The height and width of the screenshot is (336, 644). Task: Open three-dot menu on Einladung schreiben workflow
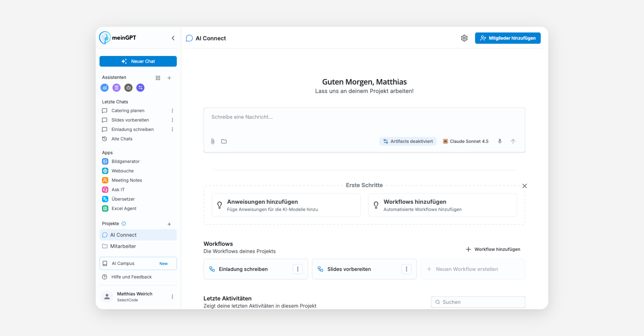(298, 269)
